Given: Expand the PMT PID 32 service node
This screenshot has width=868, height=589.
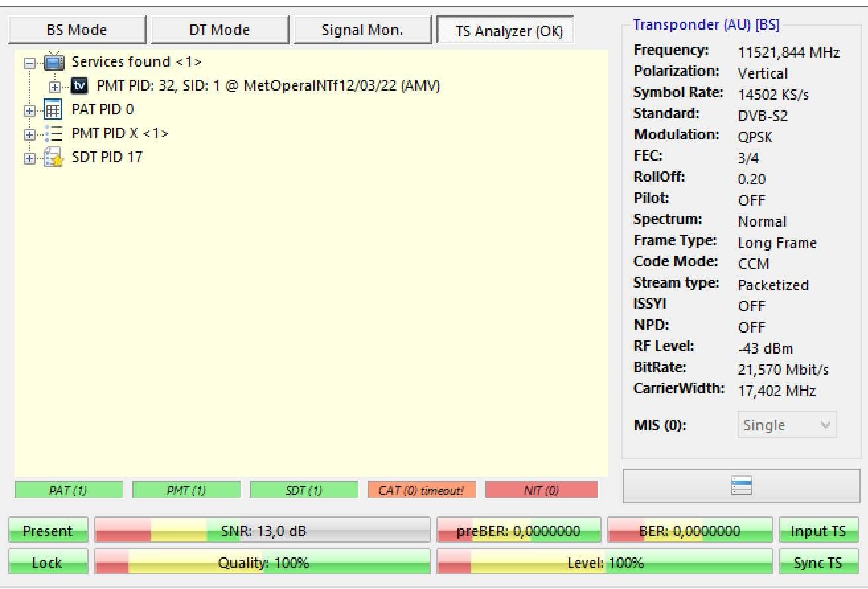Looking at the screenshot, I should [x=56, y=87].
